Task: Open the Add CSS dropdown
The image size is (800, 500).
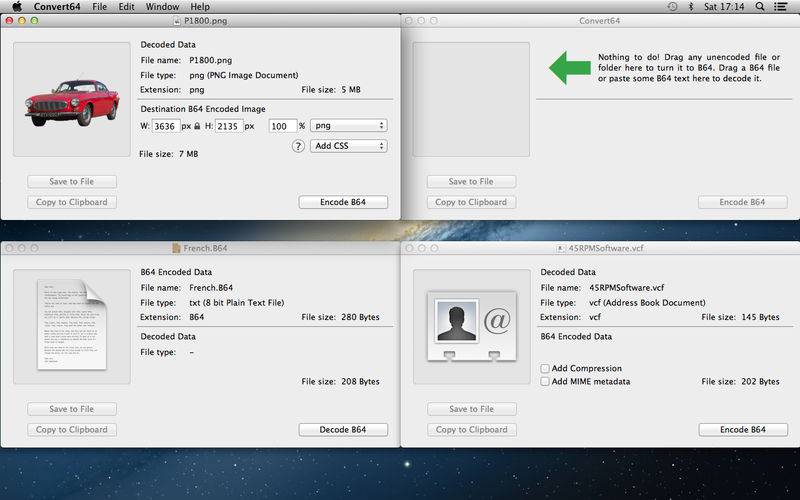Action: (x=348, y=146)
